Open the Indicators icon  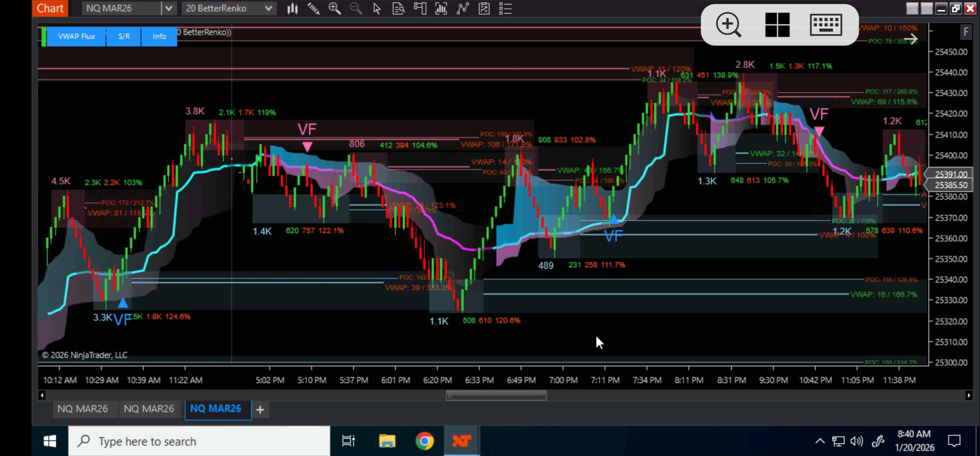point(441,8)
